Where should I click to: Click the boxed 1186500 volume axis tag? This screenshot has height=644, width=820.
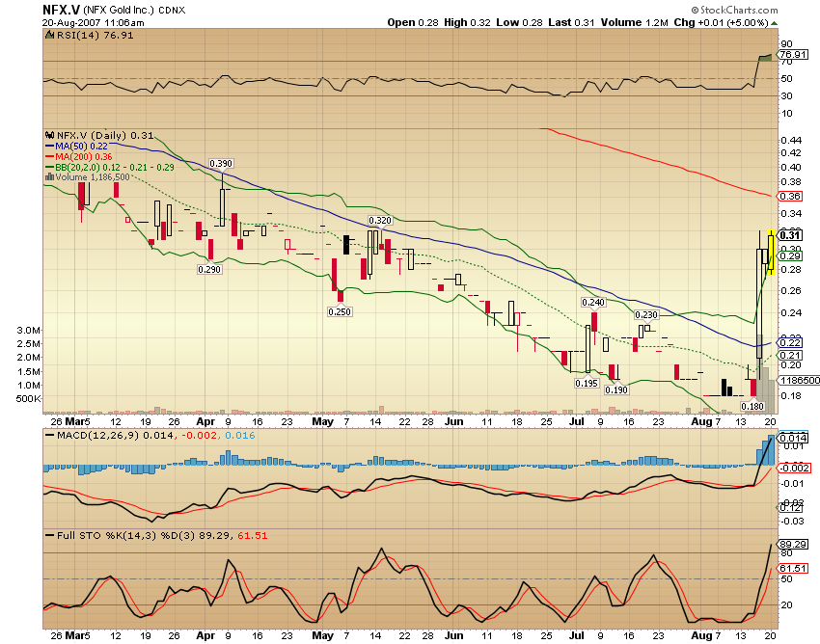pos(799,380)
